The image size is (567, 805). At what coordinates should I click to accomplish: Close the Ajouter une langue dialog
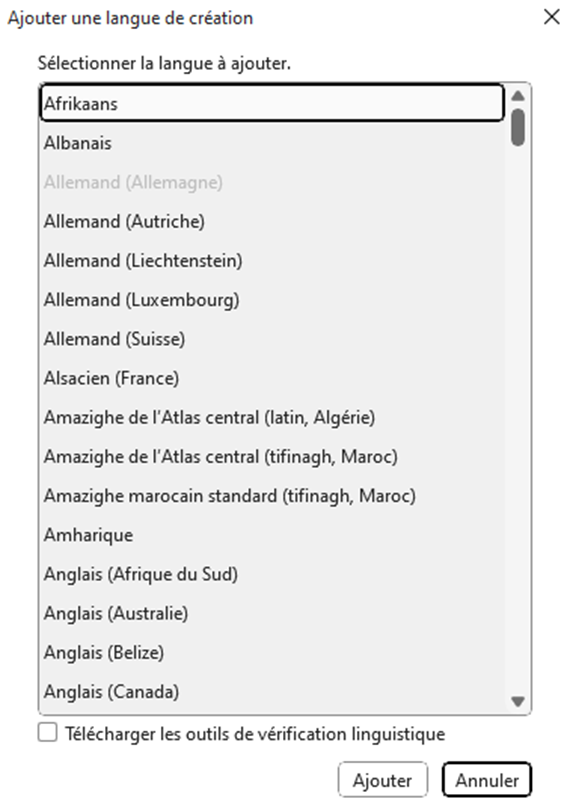552,17
